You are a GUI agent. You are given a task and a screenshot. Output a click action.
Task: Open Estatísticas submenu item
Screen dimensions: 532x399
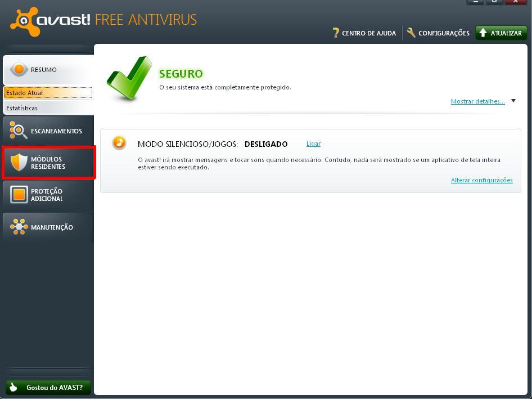[x=48, y=108]
